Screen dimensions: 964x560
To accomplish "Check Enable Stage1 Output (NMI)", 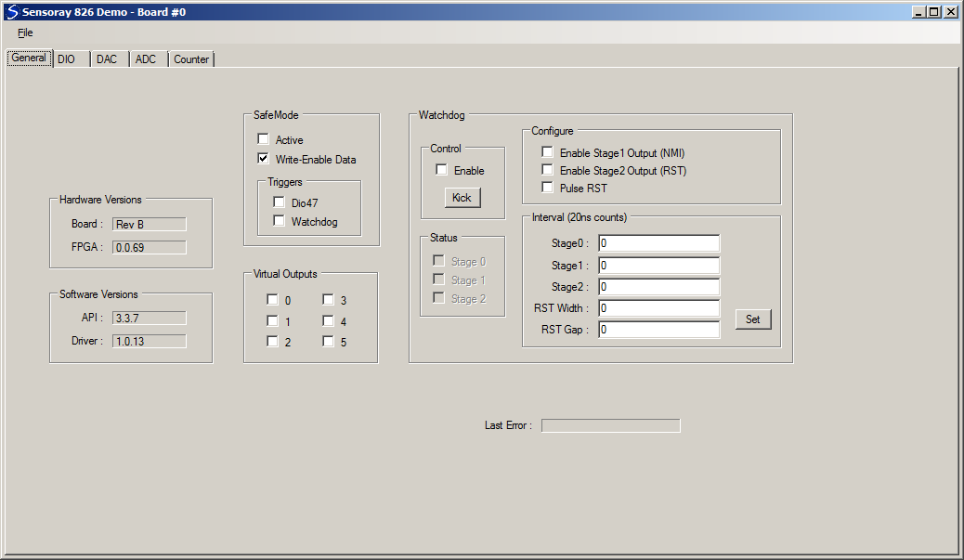I will point(547,151).
